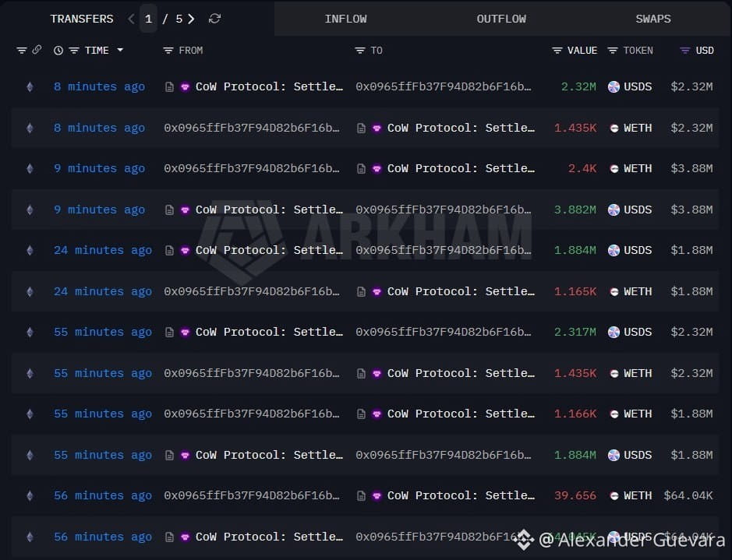Click contract icon in 3.882M USDS row

[x=169, y=210]
